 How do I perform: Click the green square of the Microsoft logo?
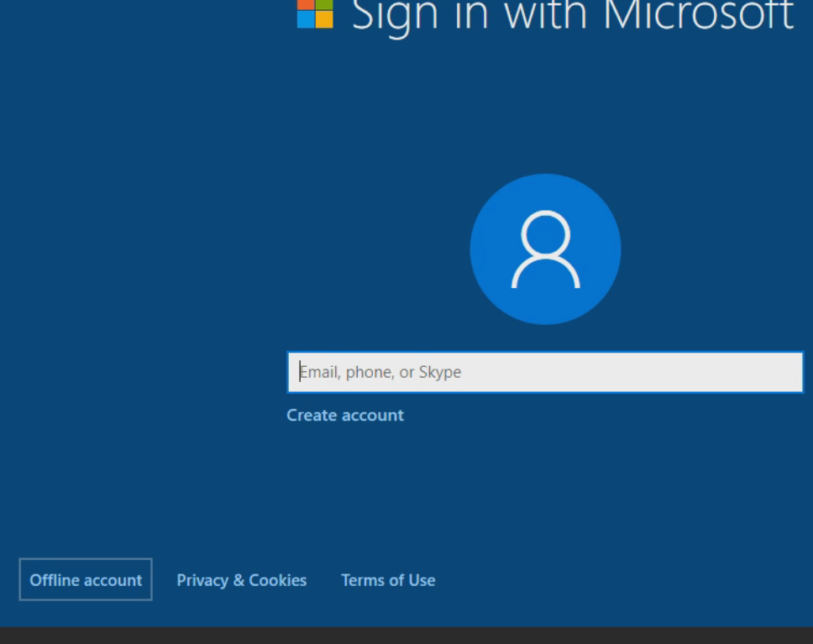pyautogui.click(x=324, y=3)
